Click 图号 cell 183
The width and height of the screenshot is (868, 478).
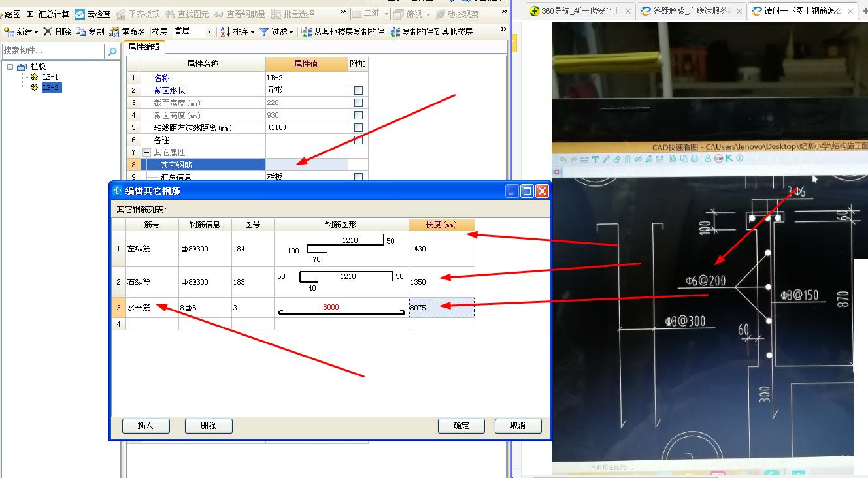click(252, 282)
